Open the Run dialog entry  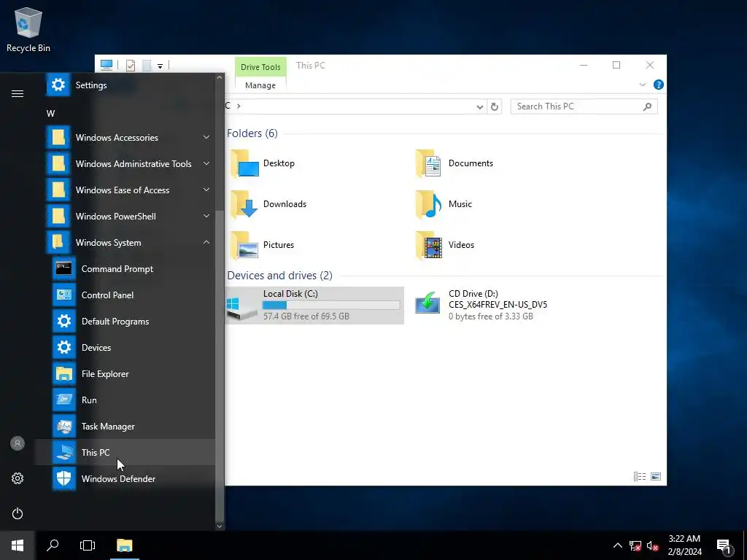coord(125,400)
